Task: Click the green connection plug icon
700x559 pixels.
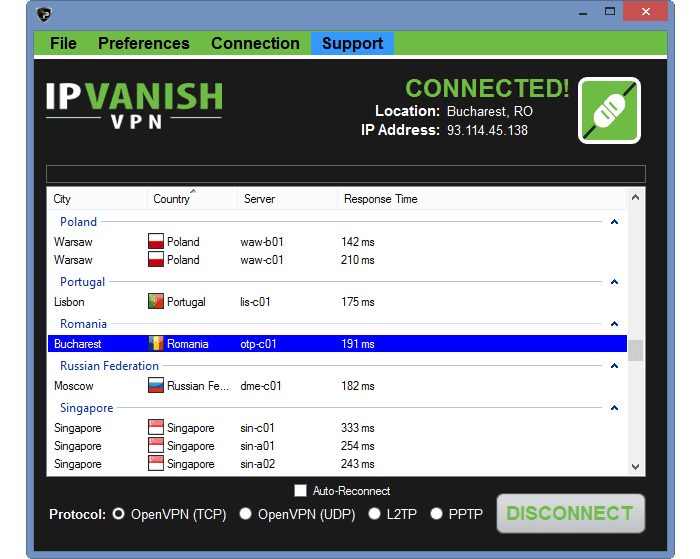Action: 609,110
